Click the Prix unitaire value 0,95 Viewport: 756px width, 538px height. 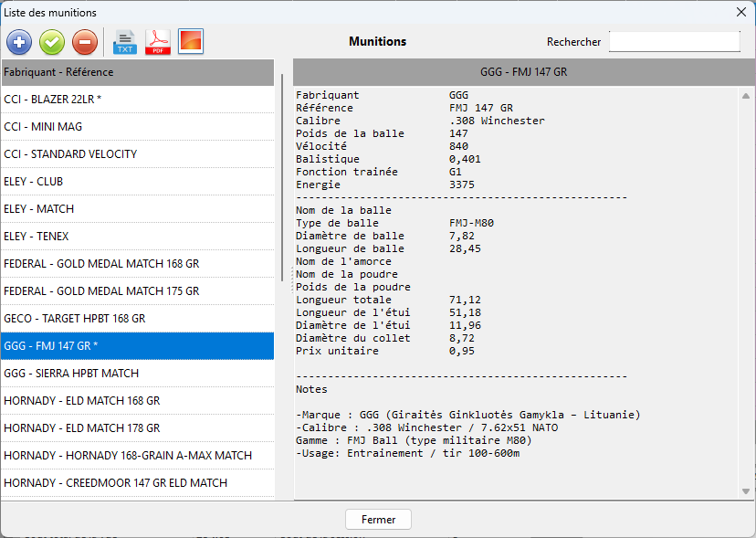pyautogui.click(x=462, y=351)
